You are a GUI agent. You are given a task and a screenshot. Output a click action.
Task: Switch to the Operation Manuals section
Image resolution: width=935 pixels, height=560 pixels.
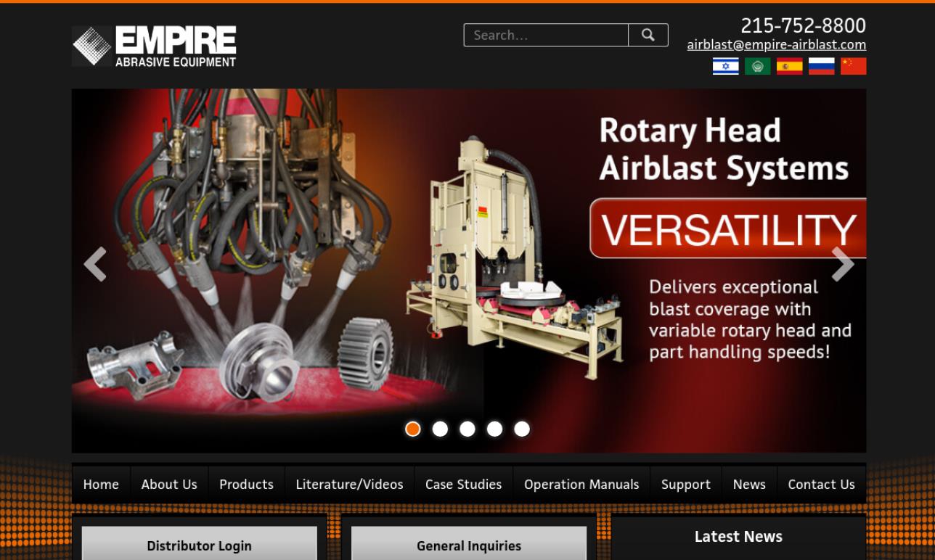point(581,484)
